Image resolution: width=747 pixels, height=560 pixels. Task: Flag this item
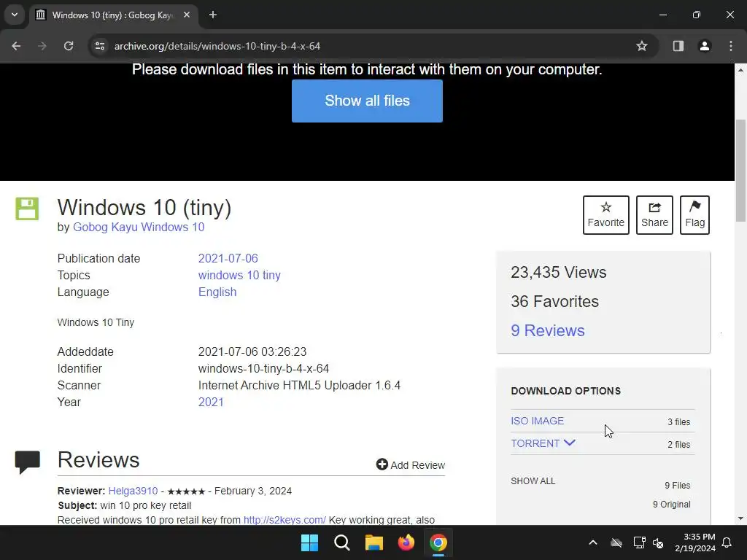coord(694,215)
